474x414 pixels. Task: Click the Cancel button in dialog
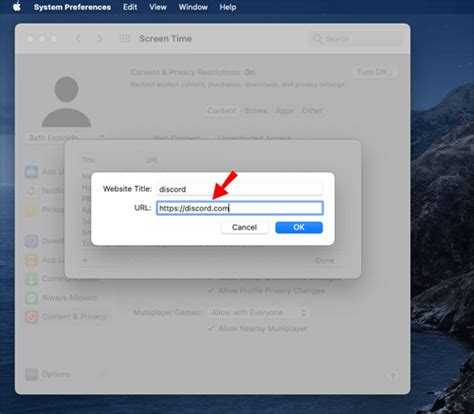tap(244, 228)
